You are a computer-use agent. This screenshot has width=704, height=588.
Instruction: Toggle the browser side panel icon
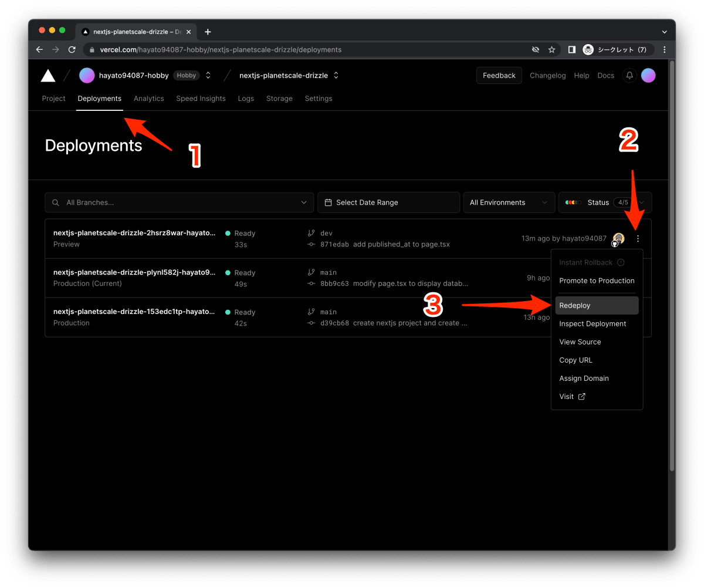[x=571, y=50]
